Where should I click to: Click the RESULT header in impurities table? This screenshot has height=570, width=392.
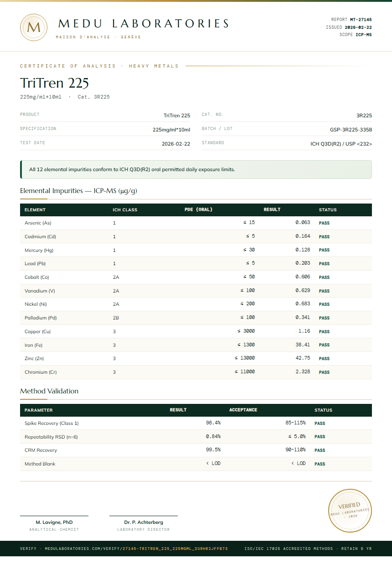272,210
